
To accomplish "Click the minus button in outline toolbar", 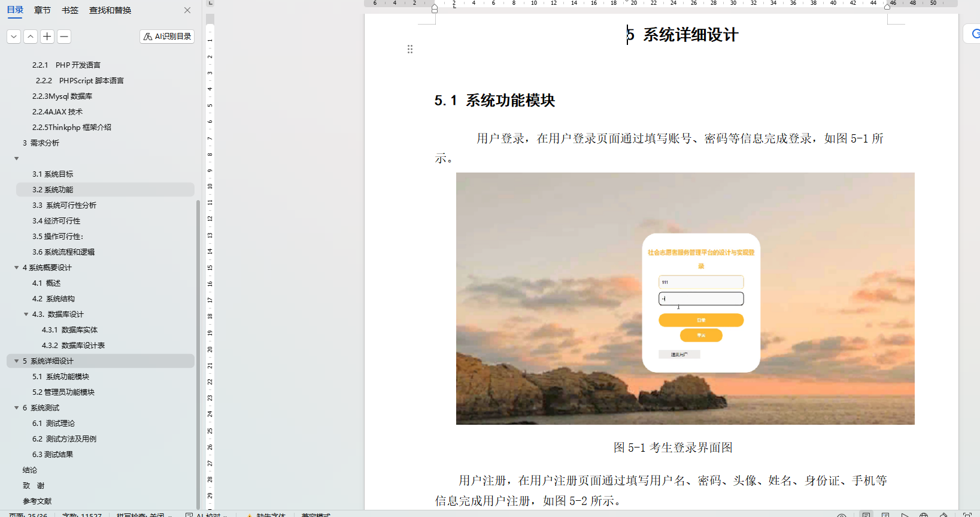I will point(64,37).
